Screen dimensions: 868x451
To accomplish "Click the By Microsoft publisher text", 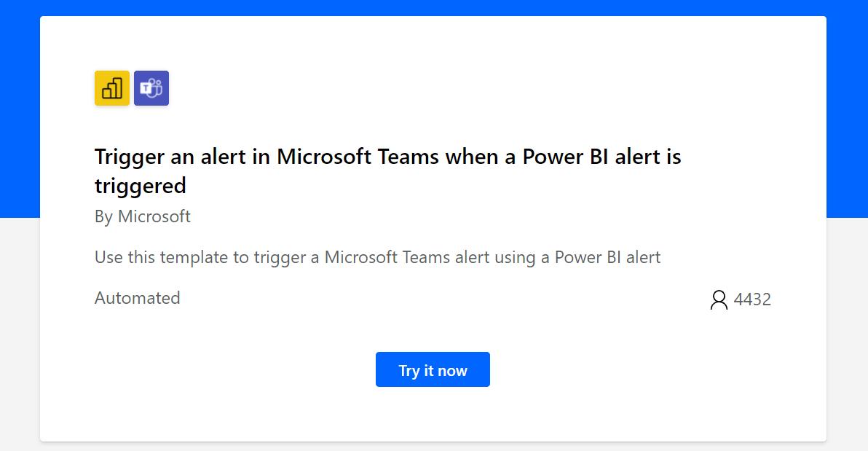I will click(142, 216).
